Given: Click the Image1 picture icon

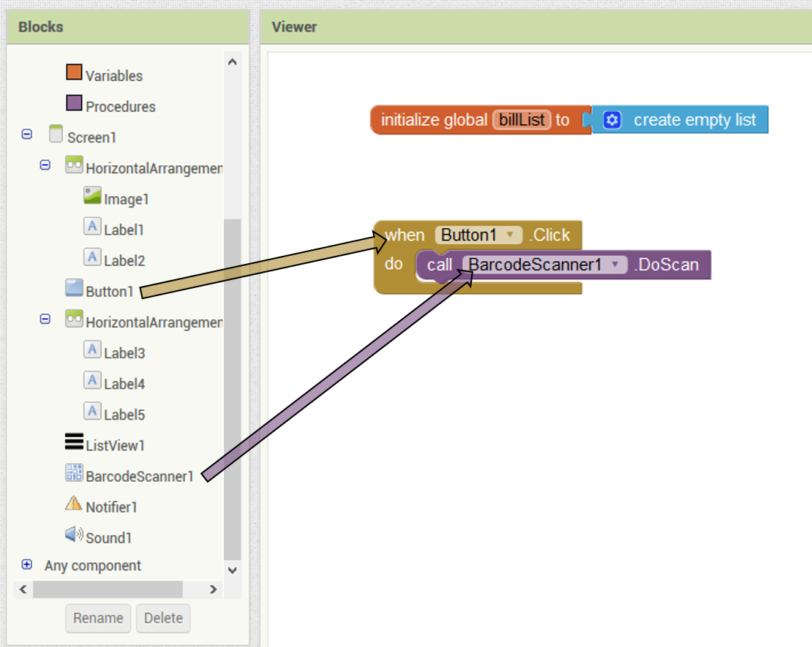Looking at the screenshot, I should (x=92, y=196).
